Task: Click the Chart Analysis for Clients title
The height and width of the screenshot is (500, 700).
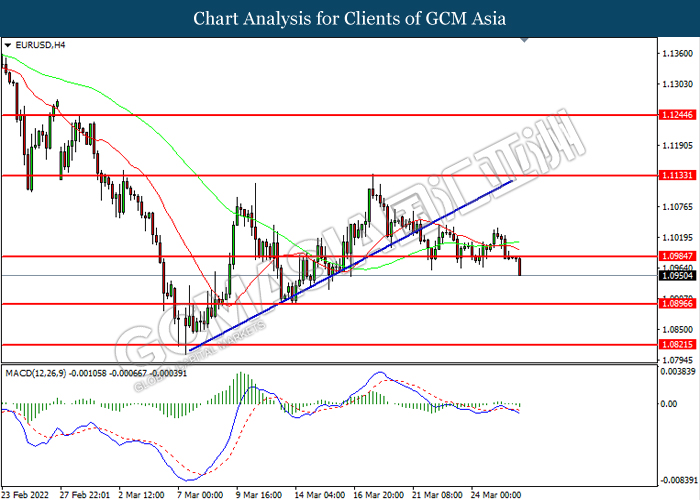Action: (350, 18)
